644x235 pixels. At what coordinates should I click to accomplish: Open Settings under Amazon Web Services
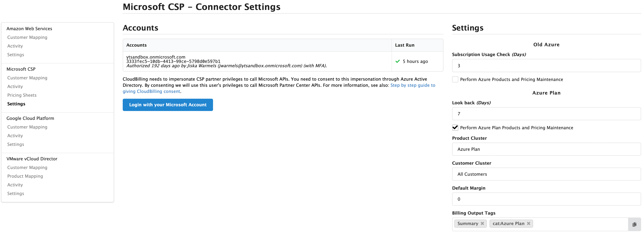point(16,54)
